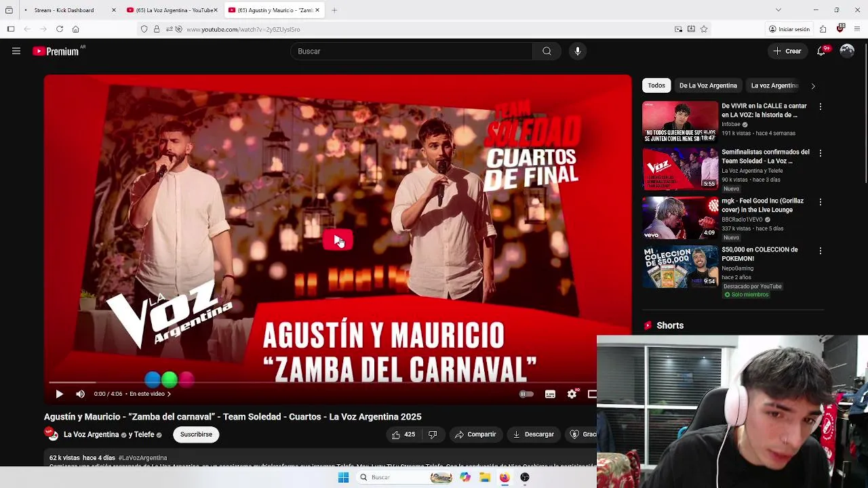Click the #LaVozArgentina hashtag
The image size is (868, 488).
142,458
